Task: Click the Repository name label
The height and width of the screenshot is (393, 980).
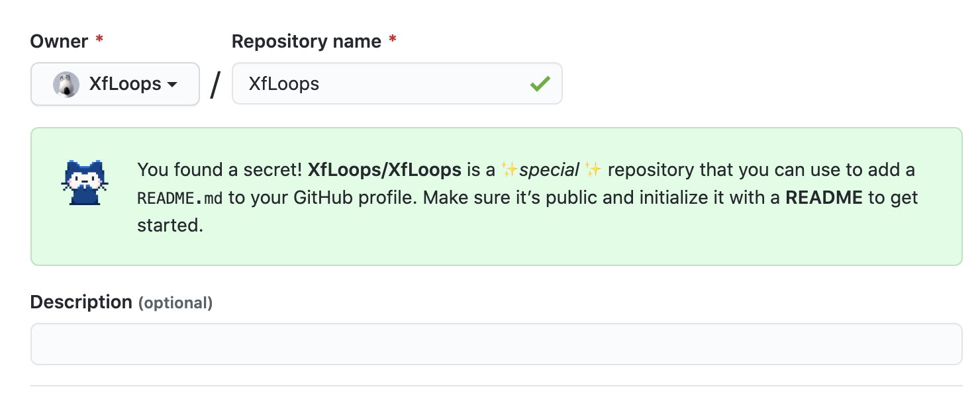Action: click(x=306, y=42)
